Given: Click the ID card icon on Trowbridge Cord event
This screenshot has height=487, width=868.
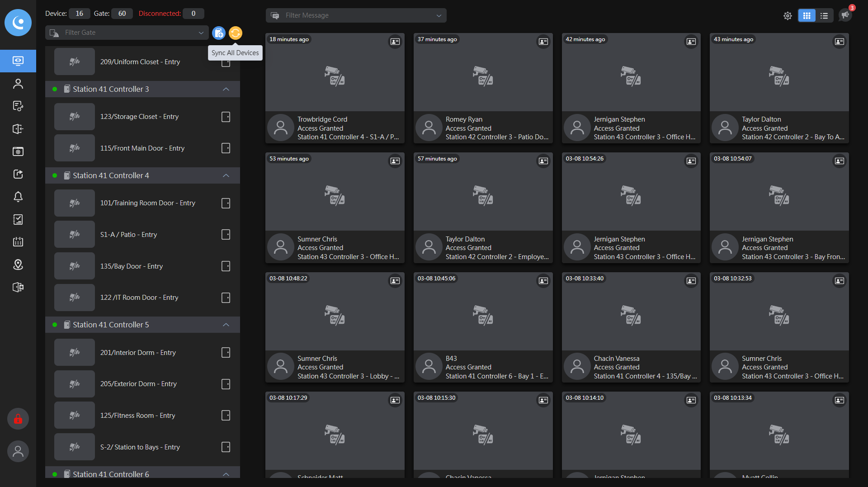Looking at the screenshot, I should tap(395, 42).
